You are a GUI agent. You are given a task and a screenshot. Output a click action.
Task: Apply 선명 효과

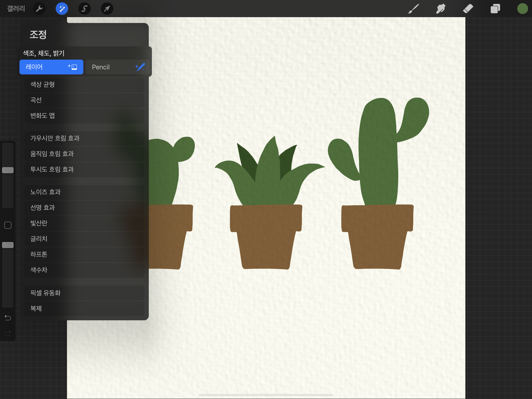point(85,208)
